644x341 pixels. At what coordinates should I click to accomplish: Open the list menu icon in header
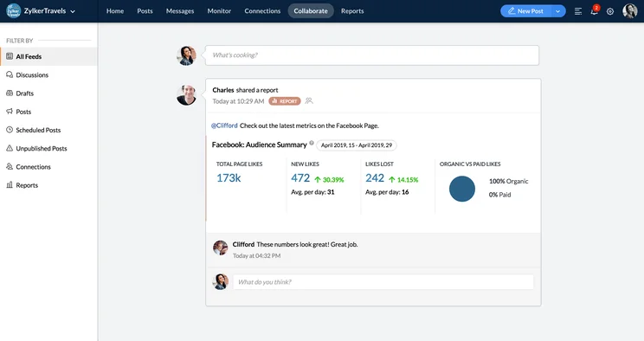point(578,11)
